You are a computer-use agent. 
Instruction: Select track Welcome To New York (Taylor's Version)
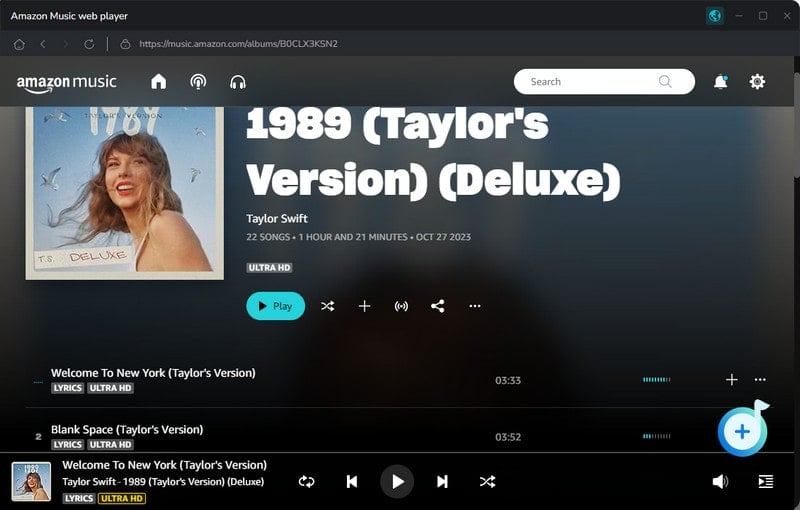point(153,373)
